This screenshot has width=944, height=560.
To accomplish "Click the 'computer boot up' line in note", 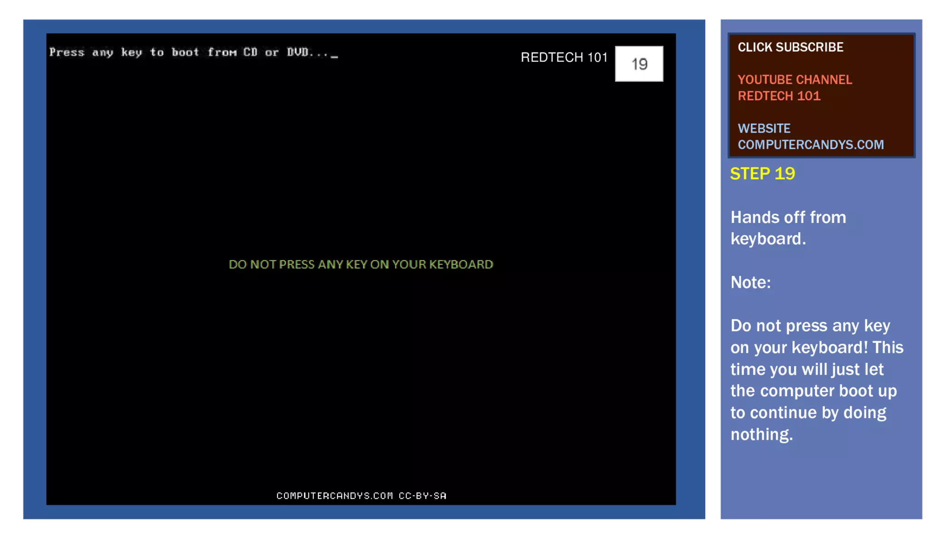I will [x=813, y=391].
